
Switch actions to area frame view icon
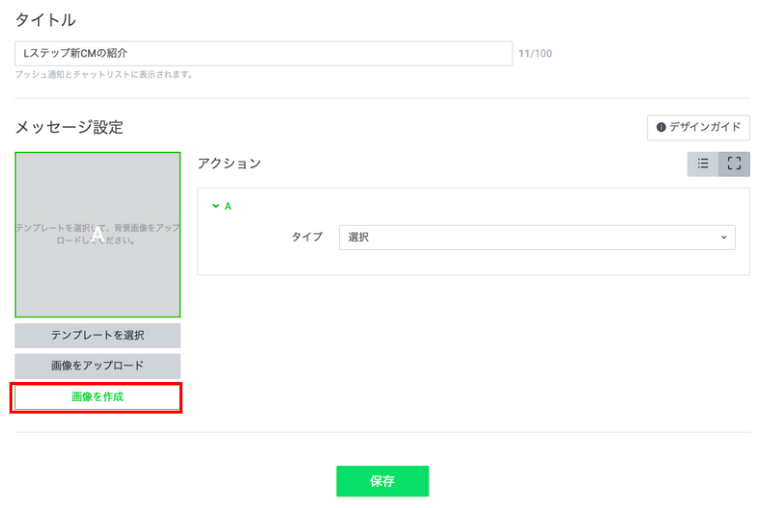pyautogui.click(x=734, y=164)
